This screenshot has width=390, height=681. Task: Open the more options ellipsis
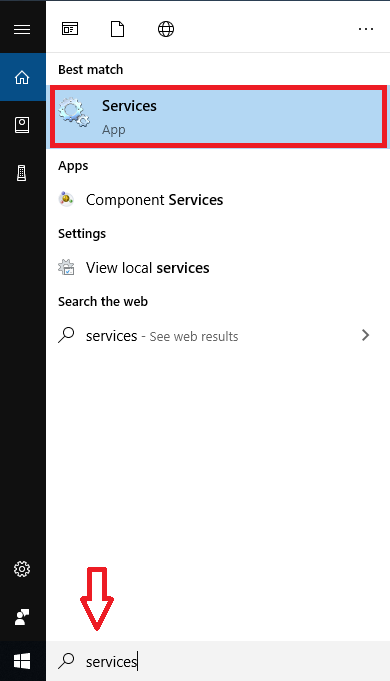coord(366,29)
